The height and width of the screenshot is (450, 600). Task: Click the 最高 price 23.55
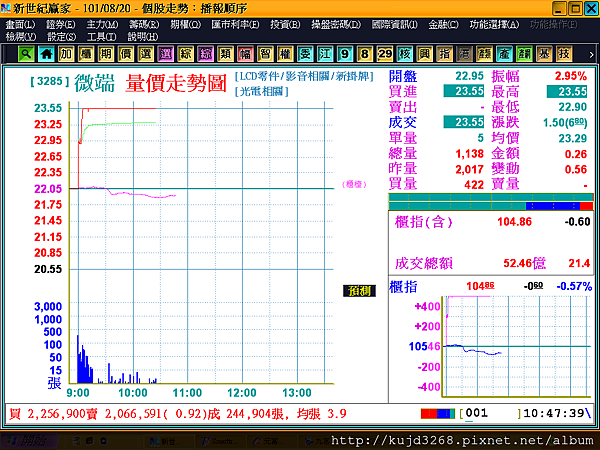[567, 92]
